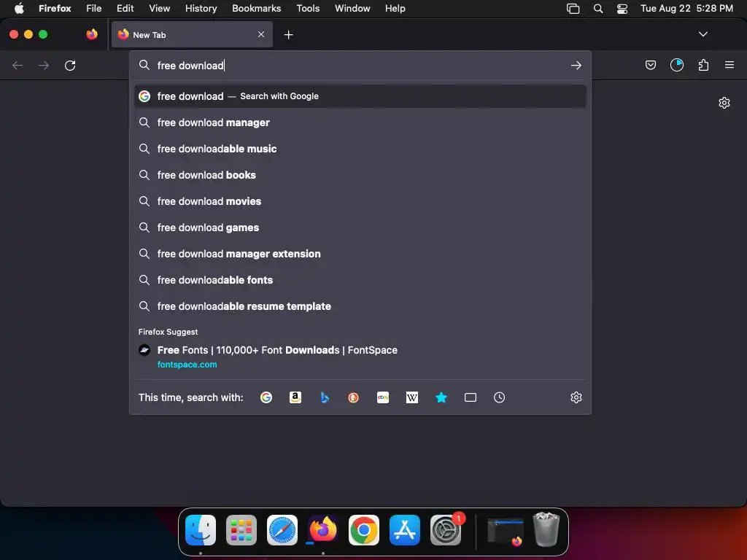This screenshot has width=747, height=560.
Task: Choose suggestion 'free downloadable resume template'
Action: tap(360, 306)
